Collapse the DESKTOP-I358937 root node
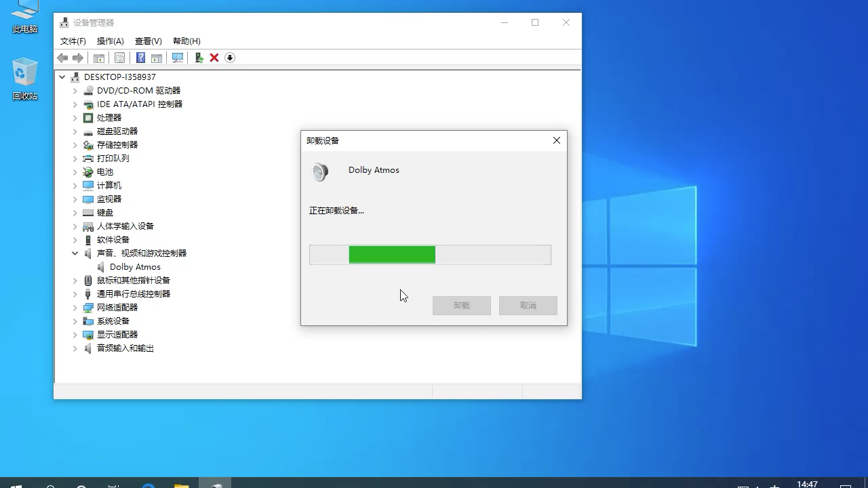Image resolution: width=868 pixels, height=488 pixels. tap(62, 77)
